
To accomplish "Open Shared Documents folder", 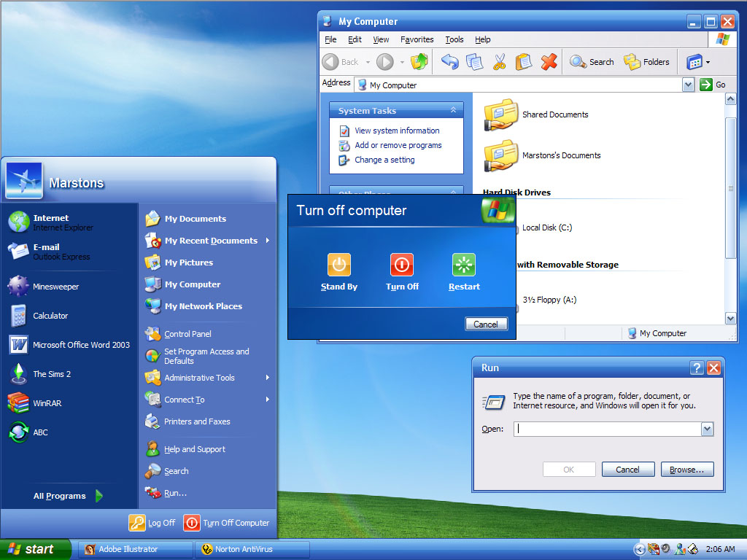I will tap(536, 114).
